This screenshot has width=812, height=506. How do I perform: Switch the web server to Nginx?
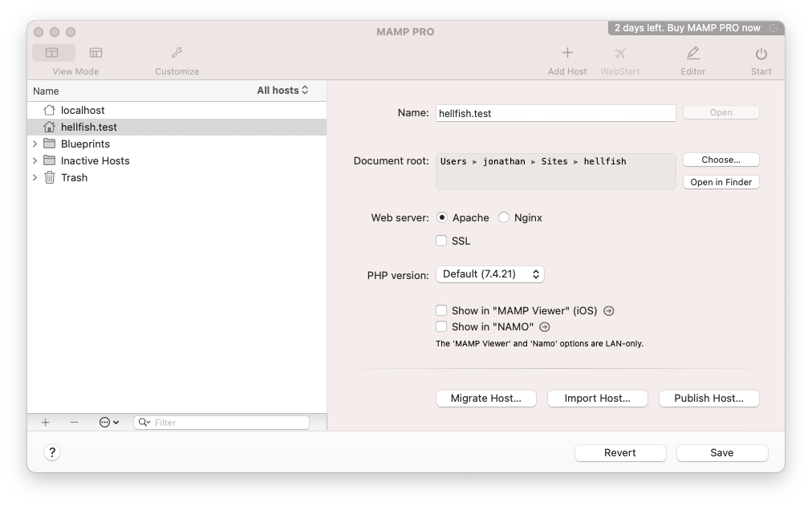(504, 217)
